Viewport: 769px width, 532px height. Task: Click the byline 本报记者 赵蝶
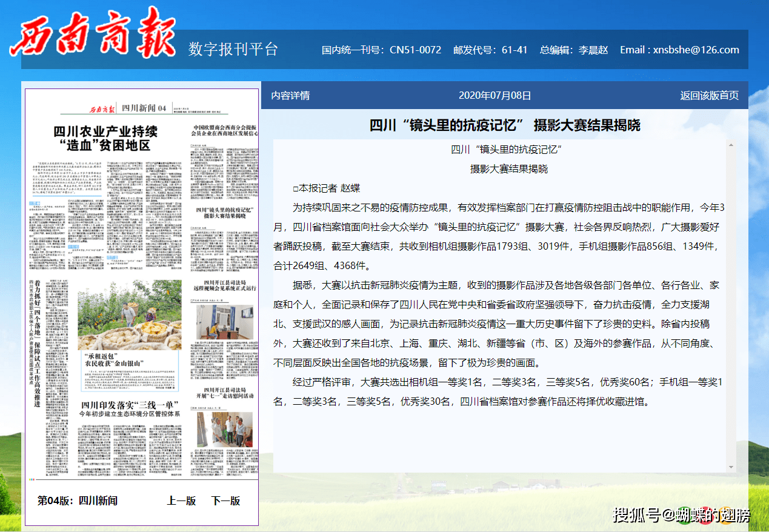[326, 188]
